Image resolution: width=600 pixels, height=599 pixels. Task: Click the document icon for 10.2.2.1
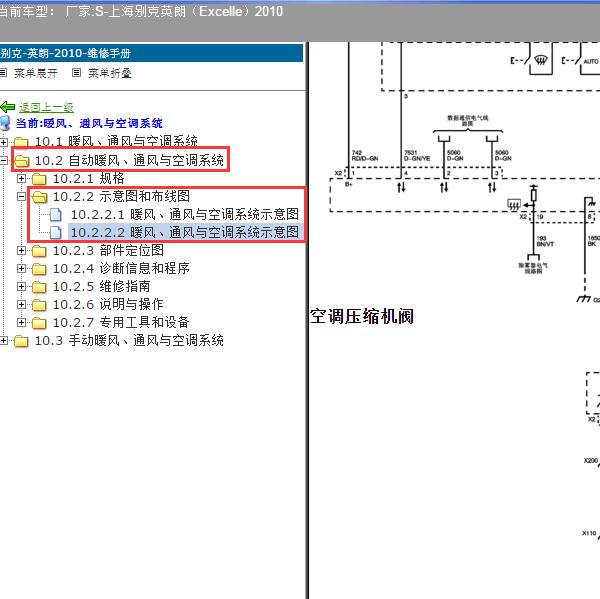(56, 215)
